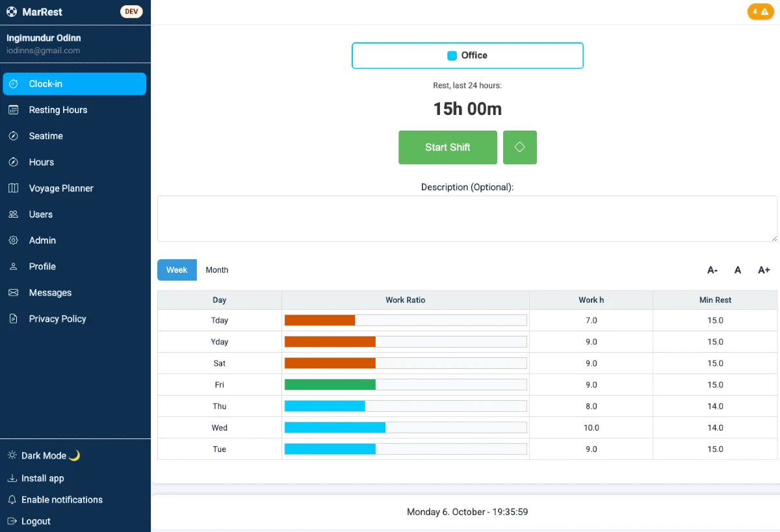Increase font size with A+ button
Viewport: 780px width, 532px height.
(764, 270)
